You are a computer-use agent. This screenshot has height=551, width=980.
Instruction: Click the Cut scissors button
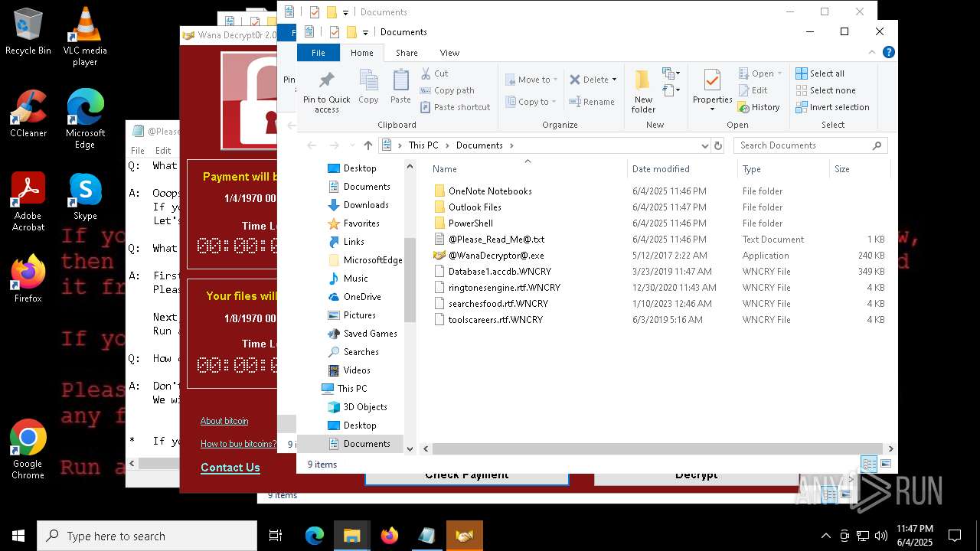tap(435, 73)
